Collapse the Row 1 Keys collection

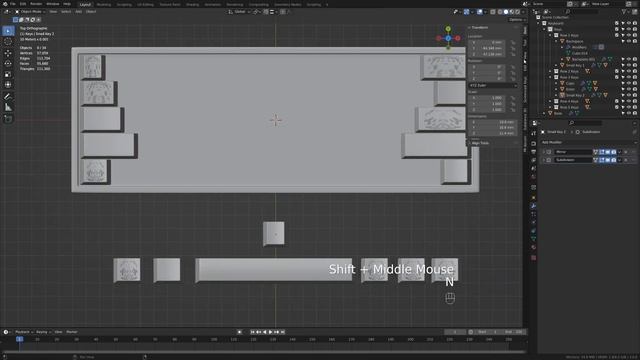[x=550, y=35]
